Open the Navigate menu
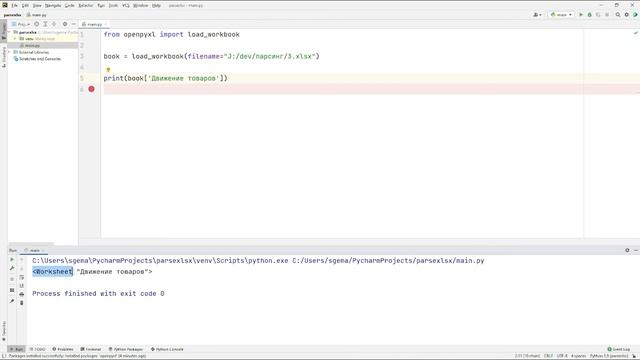This screenshot has width=640, height=360. (53, 5)
